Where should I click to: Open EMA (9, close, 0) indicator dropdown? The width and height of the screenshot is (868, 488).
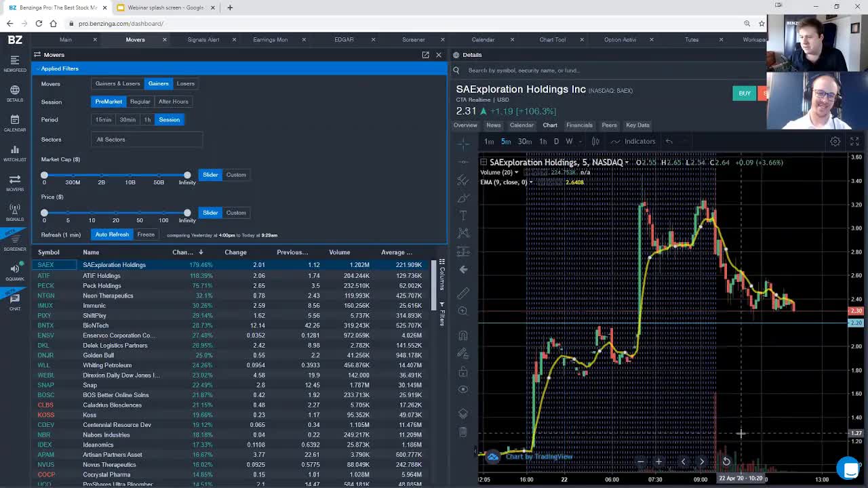pos(531,182)
